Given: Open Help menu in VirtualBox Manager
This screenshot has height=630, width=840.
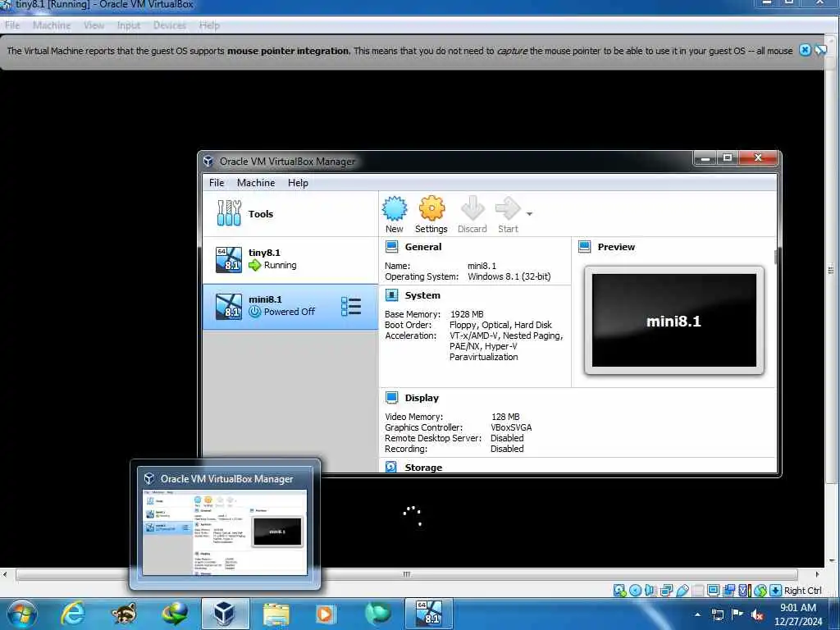Looking at the screenshot, I should coord(298,183).
